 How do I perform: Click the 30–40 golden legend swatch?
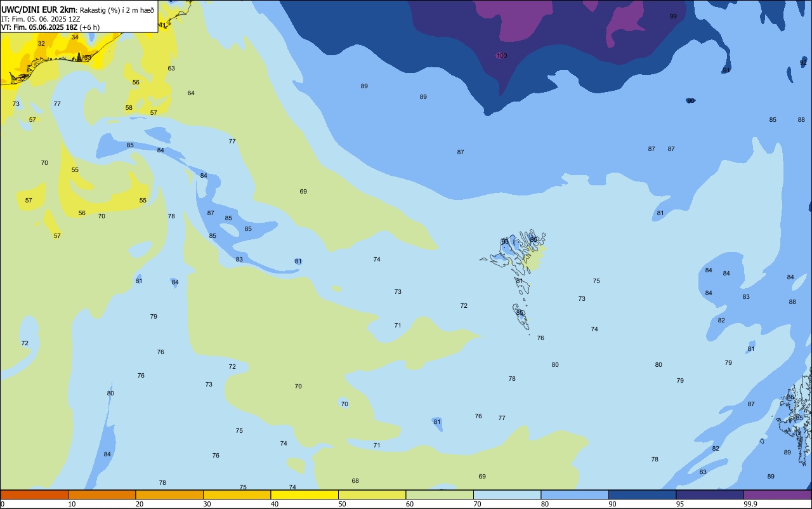click(x=237, y=494)
